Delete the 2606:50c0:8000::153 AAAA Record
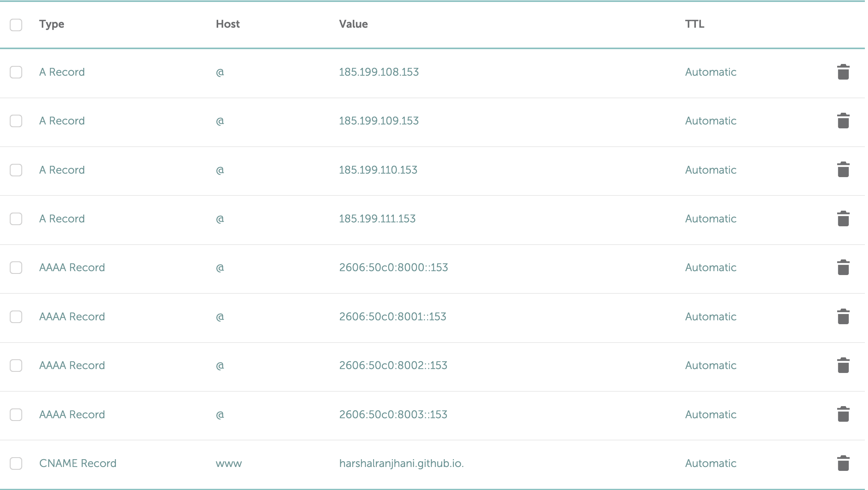Screen dimensions: 868x490 [843, 268]
